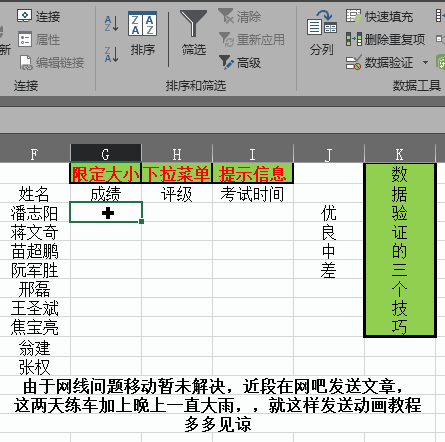Select the 下拉菜单 header cell

tap(177, 173)
